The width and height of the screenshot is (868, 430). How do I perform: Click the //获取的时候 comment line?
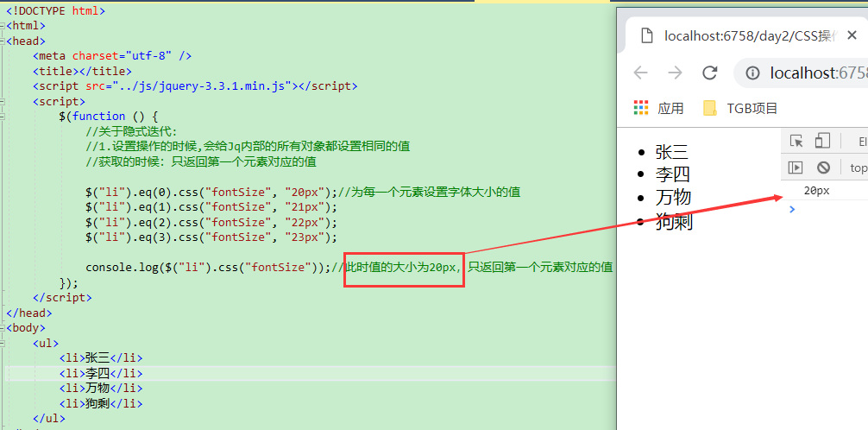coord(202,161)
